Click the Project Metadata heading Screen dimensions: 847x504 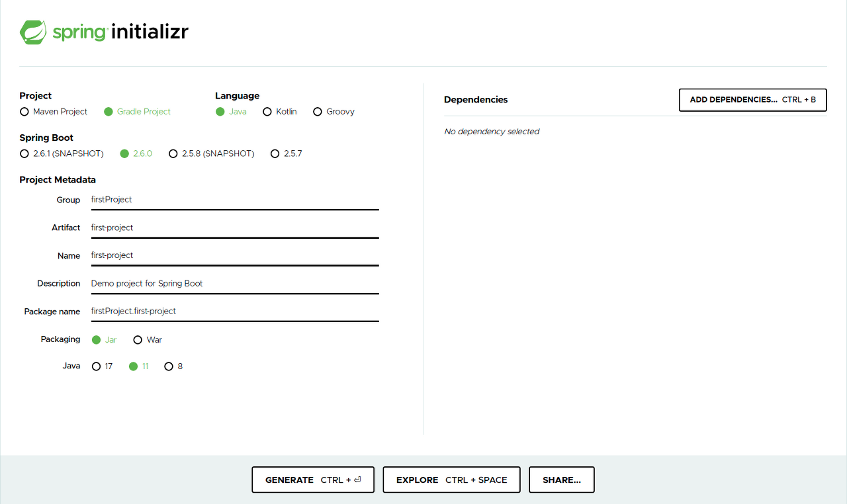click(x=58, y=180)
